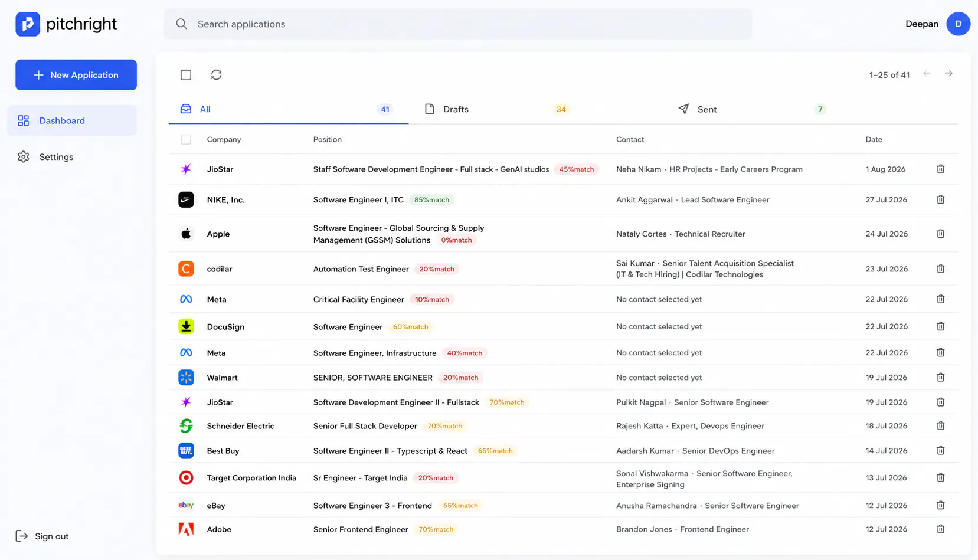
Task: Switch to the All tab
Action: (289, 109)
